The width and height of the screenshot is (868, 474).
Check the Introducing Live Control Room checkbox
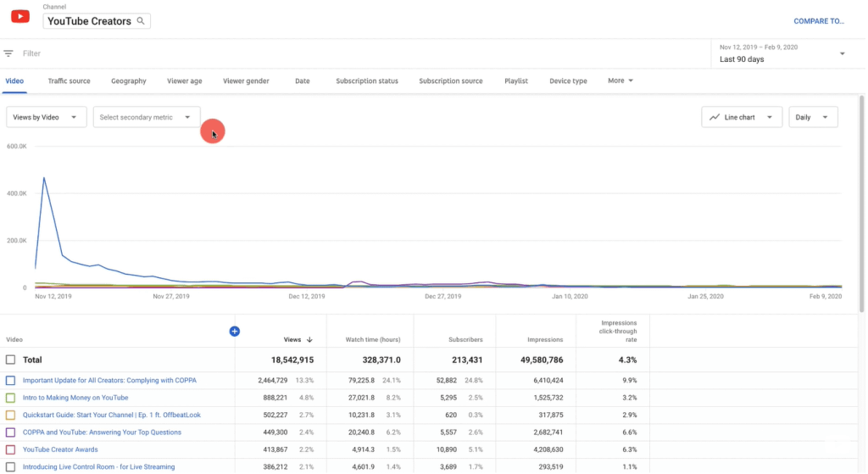click(x=10, y=467)
